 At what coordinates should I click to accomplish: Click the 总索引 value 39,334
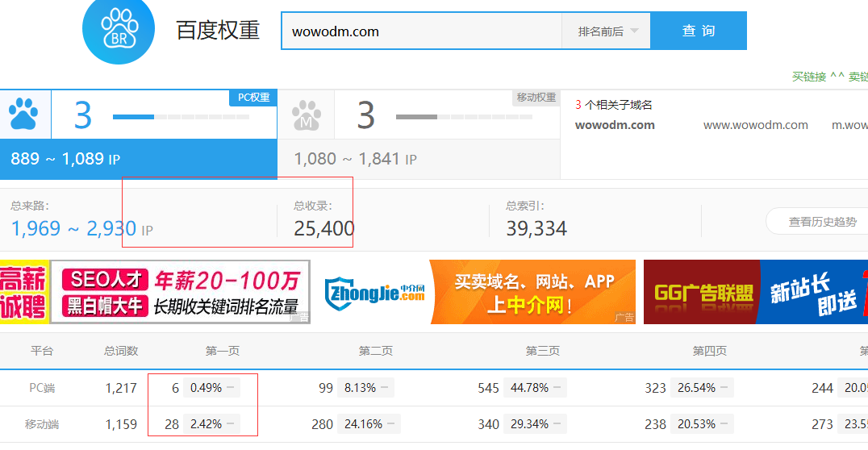tap(536, 228)
